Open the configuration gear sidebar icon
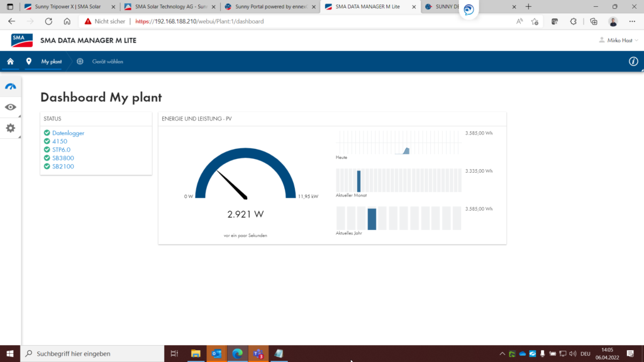Screen dimensions: 644x362 coord(11,128)
